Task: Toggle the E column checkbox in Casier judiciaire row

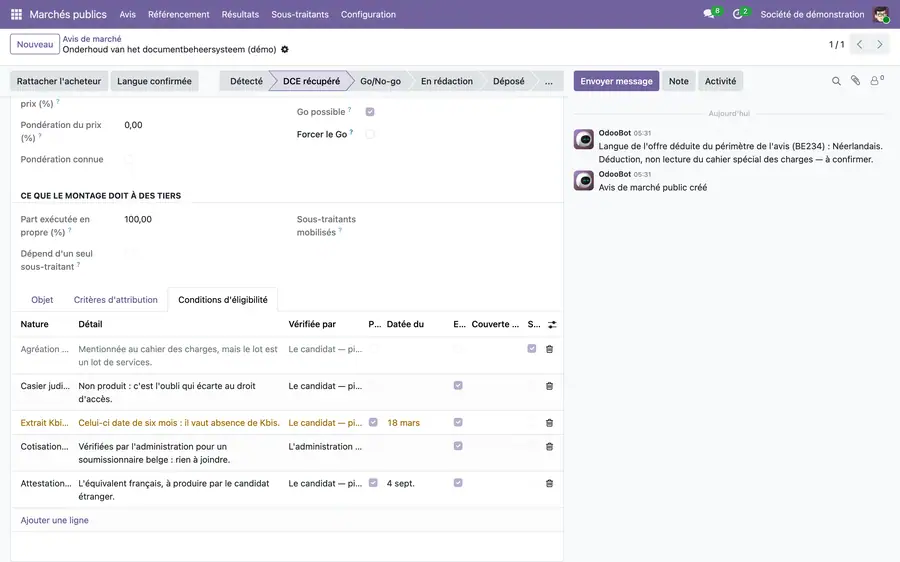Action: tap(458, 385)
